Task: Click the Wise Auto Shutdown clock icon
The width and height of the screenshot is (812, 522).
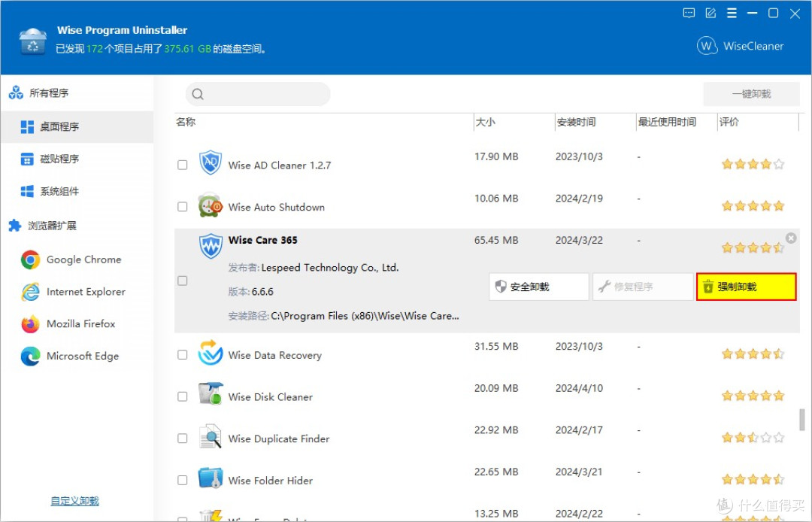Action: pos(211,205)
